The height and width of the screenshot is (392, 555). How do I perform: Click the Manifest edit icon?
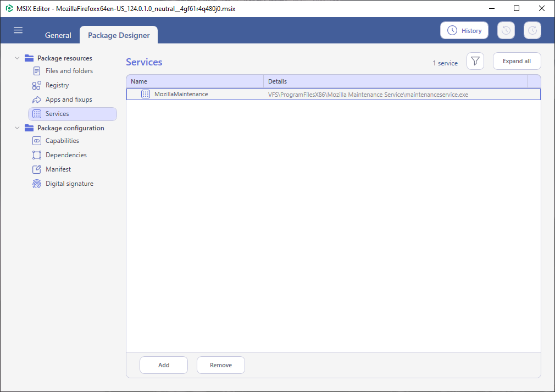point(36,169)
